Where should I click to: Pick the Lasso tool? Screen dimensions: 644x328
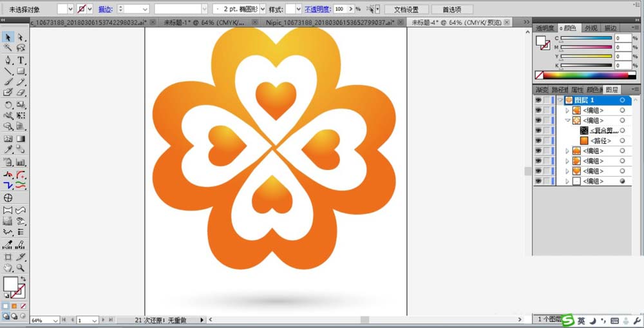click(x=21, y=48)
